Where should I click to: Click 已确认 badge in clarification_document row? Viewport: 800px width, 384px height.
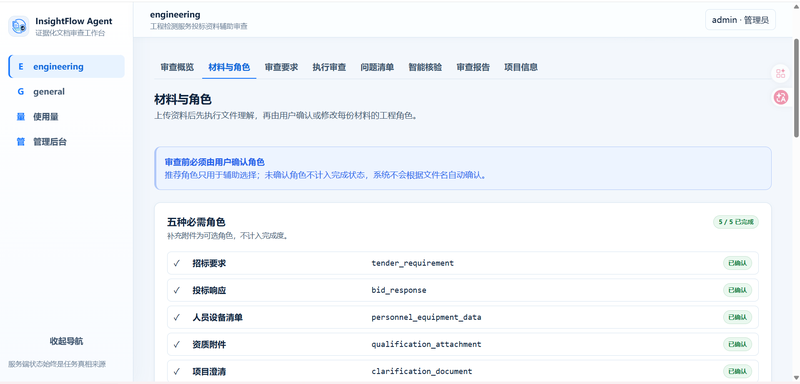pyautogui.click(x=737, y=371)
